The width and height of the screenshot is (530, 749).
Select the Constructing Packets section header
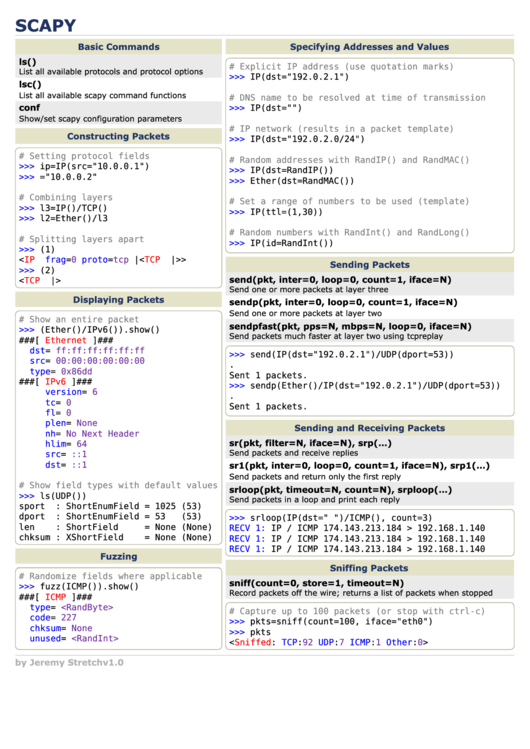pyautogui.click(x=118, y=136)
